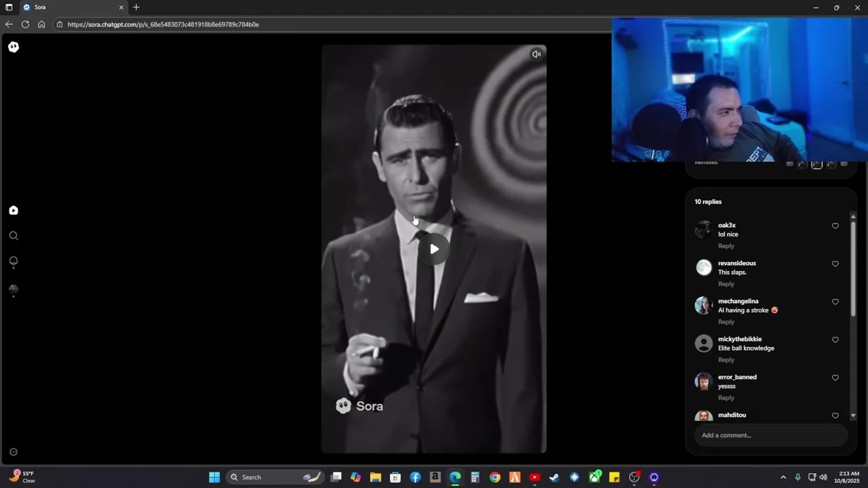Open weather widget showing 55°F
Screen dimensions: 868x488
pyautogui.click(x=24, y=477)
